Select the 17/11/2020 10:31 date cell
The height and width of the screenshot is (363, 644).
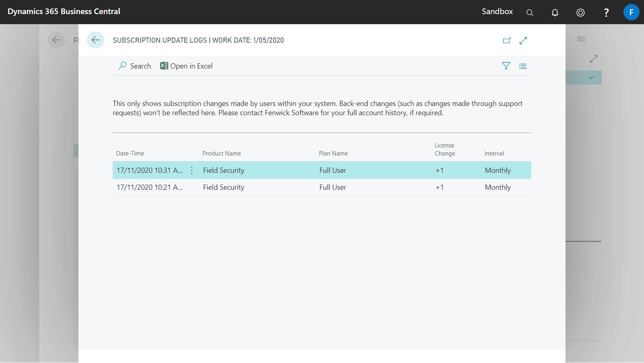coord(150,170)
